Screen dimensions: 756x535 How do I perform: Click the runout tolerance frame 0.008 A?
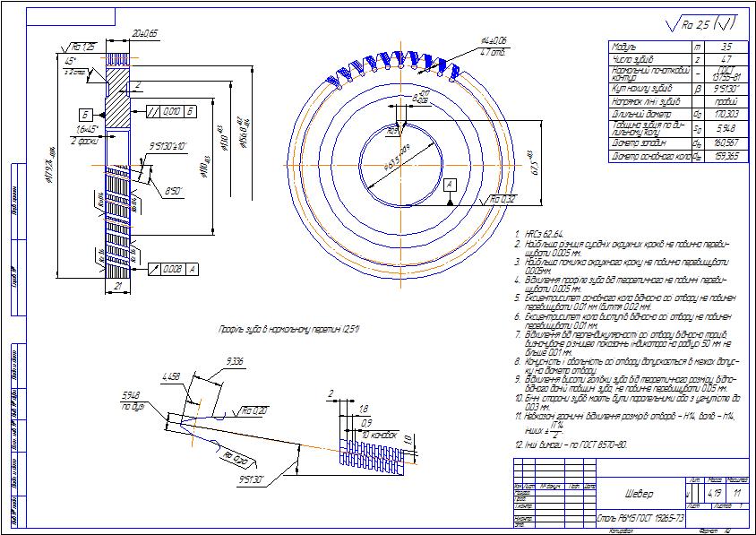coord(172,268)
